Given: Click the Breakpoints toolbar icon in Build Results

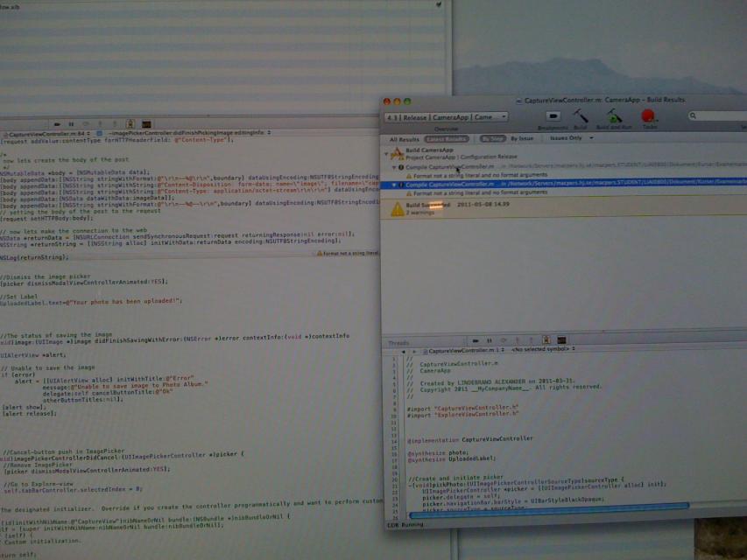Looking at the screenshot, I should pos(553,115).
